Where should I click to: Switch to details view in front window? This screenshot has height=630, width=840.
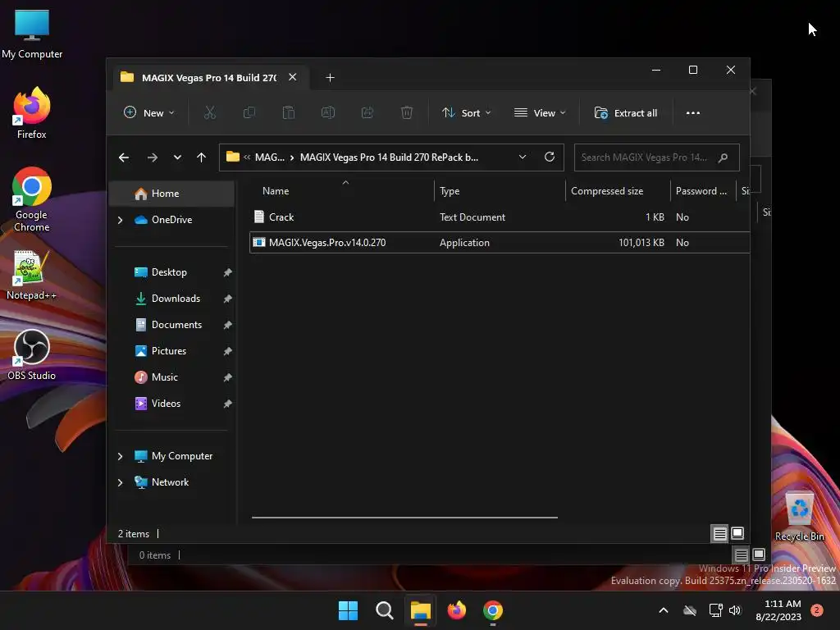coord(719,533)
